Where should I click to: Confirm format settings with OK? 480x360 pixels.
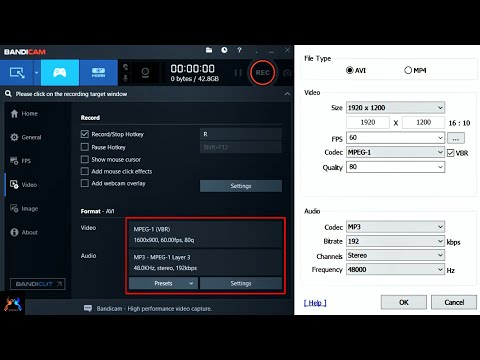[404, 302]
